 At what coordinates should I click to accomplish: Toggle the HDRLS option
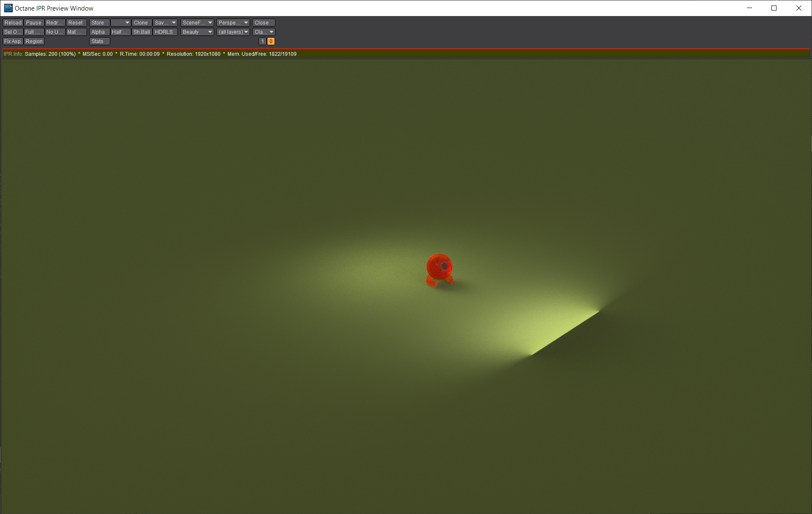164,32
